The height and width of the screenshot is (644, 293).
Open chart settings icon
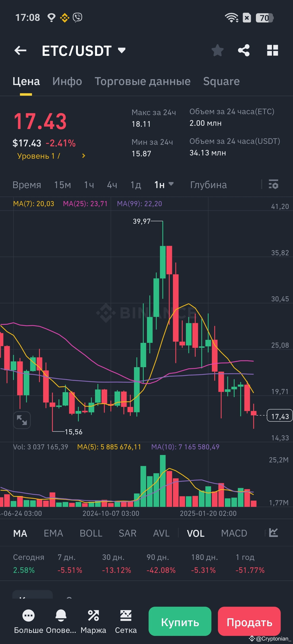(273, 184)
